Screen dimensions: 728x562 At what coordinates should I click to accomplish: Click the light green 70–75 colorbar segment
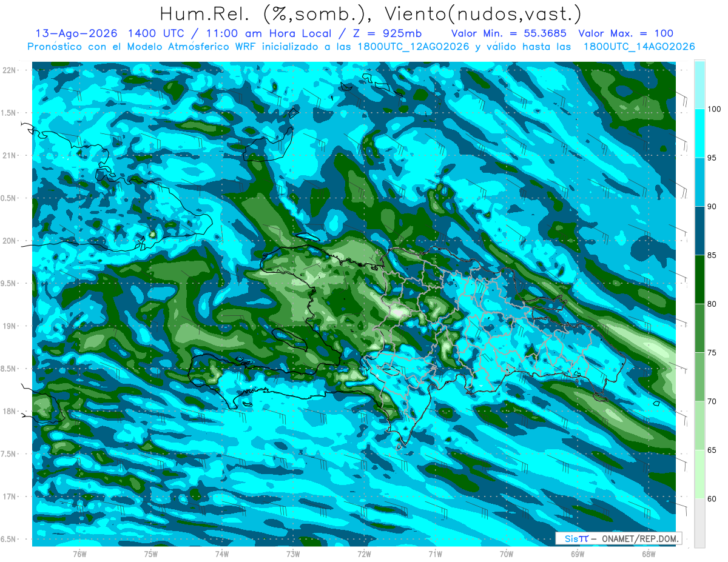(x=699, y=377)
